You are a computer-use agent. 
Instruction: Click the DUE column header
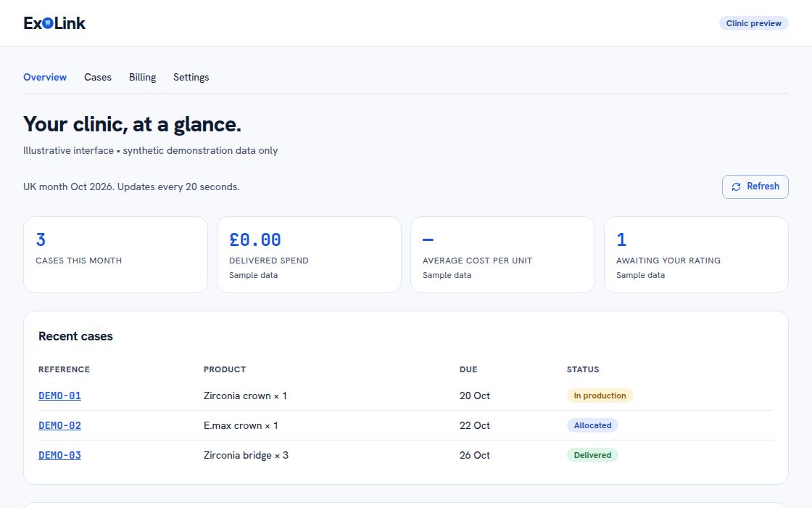pos(468,369)
